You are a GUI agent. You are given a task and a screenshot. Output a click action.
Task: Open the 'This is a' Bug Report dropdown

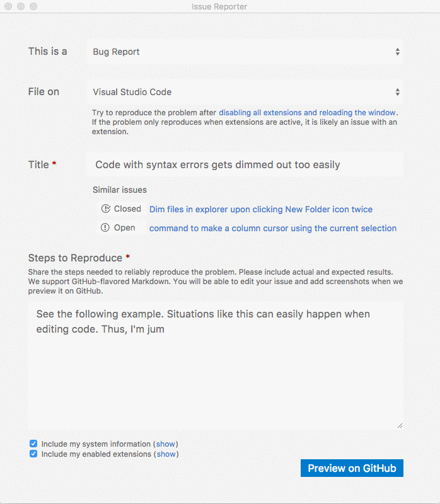pos(245,52)
